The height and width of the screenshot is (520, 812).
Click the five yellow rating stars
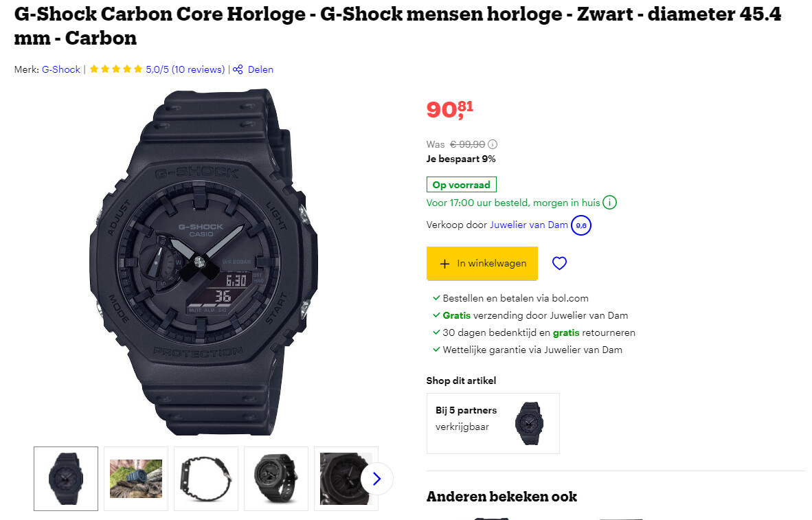click(x=116, y=69)
